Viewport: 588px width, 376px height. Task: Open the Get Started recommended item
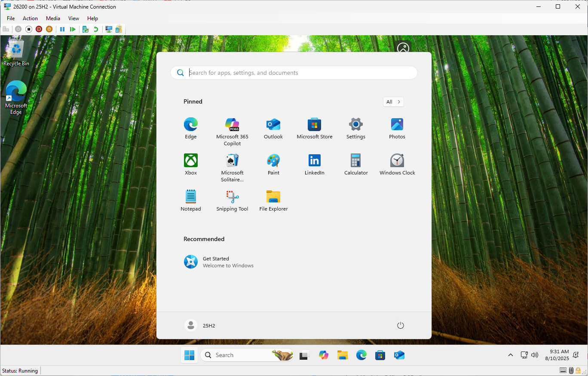point(219,262)
